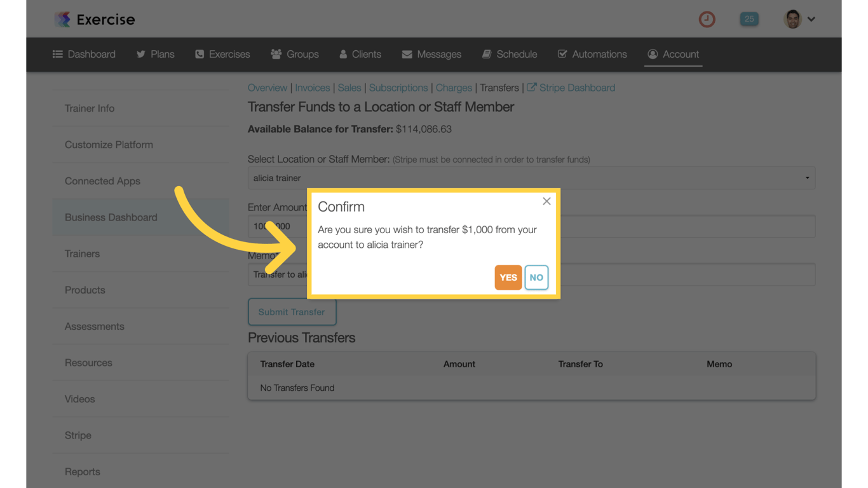868x488 pixels.
Task: Open the Location or Staff Member dropdown
Action: click(x=531, y=178)
